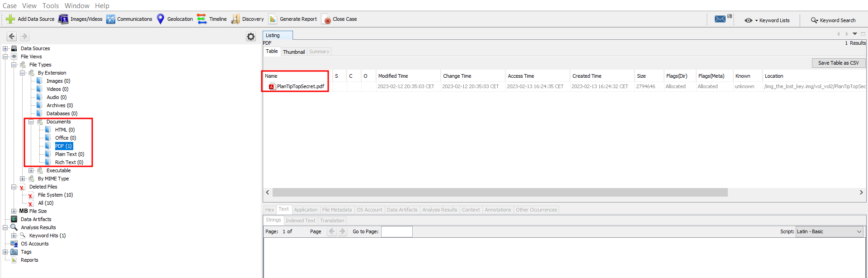
Task: Select deleted All (10) node
Action: 46,203
